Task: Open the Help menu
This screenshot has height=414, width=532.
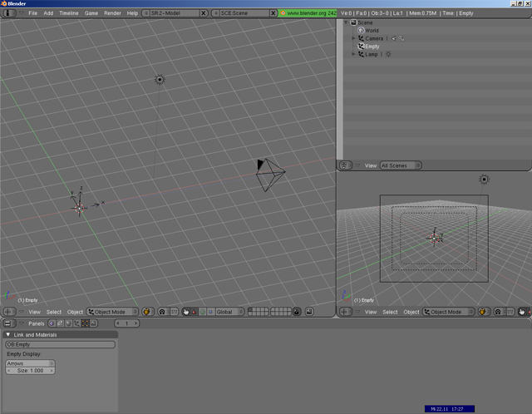Action: tap(132, 13)
